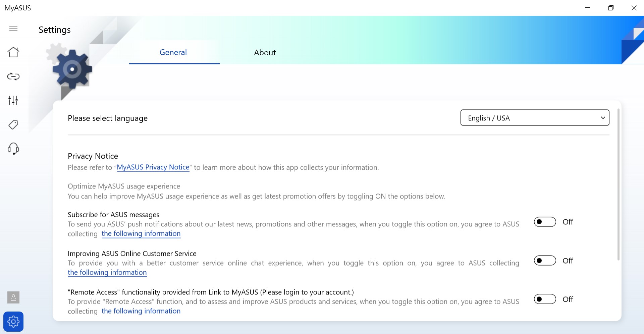The image size is (644, 334).
Task: Open Customization settings via sliders icon
Action: [x=13, y=100]
